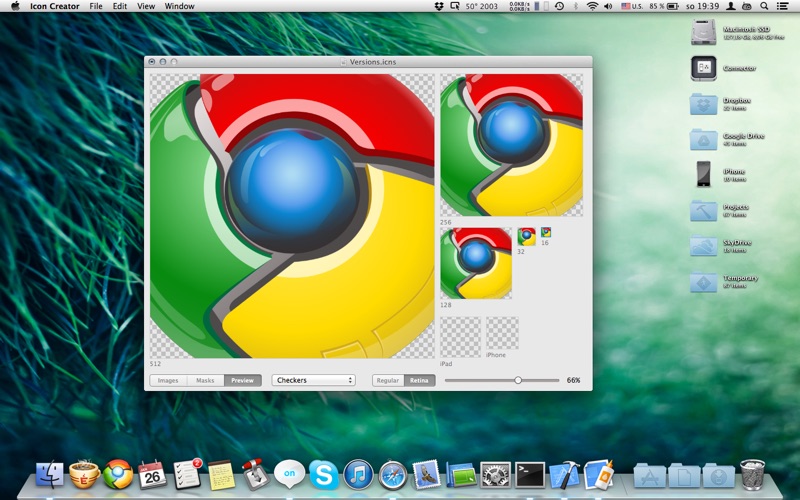Open Macintosh SSD drive on desktop
The width and height of the screenshot is (800, 500).
coord(704,32)
